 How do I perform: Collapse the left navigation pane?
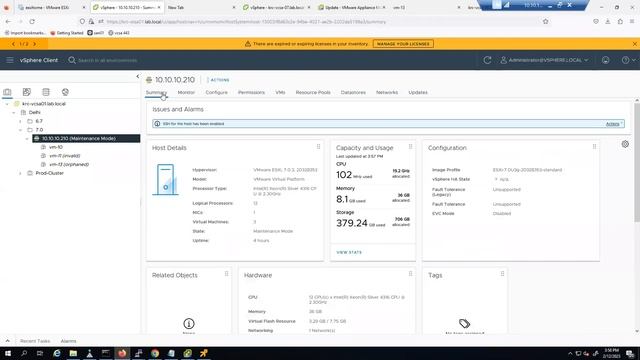tap(138, 76)
